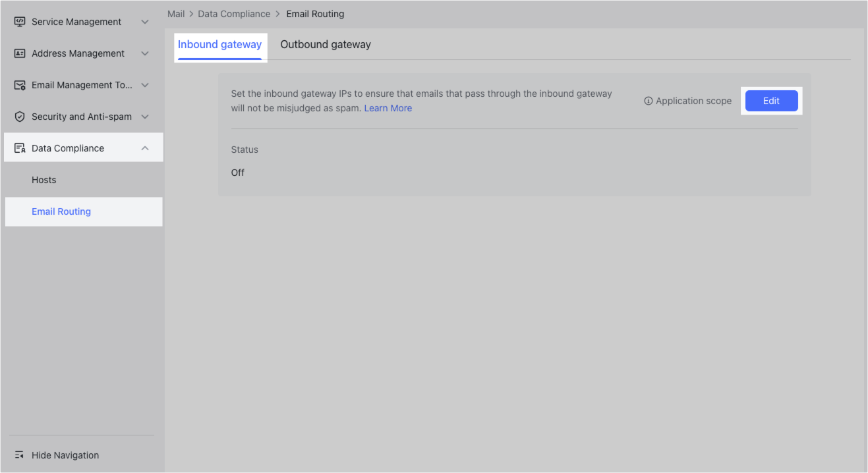Select Email Routing in the sidebar
Screen dimensions: 868x473
61,211
